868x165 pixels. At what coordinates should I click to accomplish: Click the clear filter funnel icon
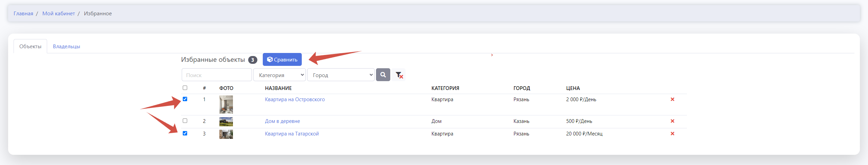pyautogui.click(x=399, y=75)
